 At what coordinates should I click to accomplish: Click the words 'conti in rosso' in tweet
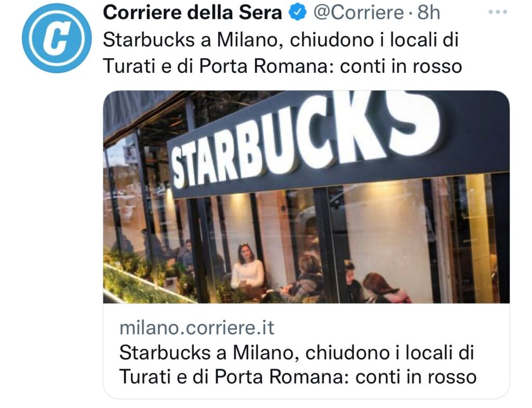(401, 66)
